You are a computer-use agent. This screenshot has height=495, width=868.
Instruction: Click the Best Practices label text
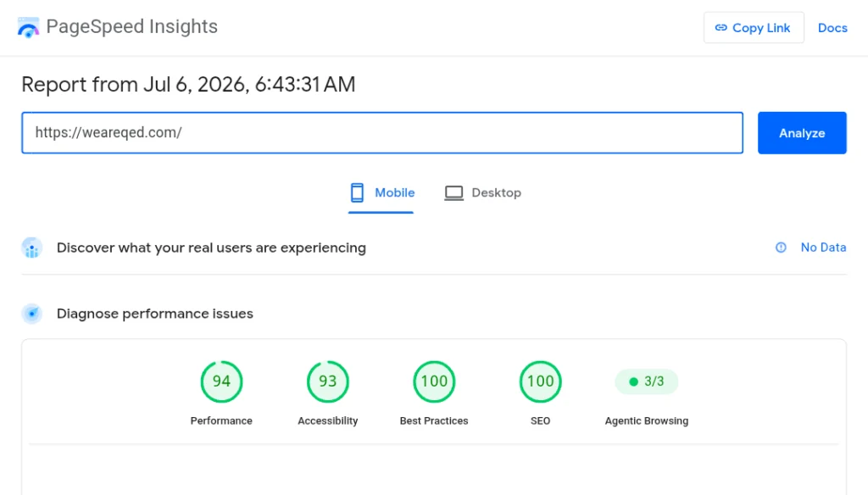(x=434, y=420)
